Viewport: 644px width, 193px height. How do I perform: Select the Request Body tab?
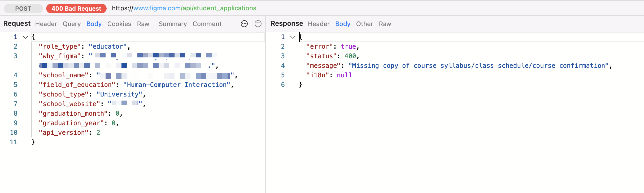point(94,24)
